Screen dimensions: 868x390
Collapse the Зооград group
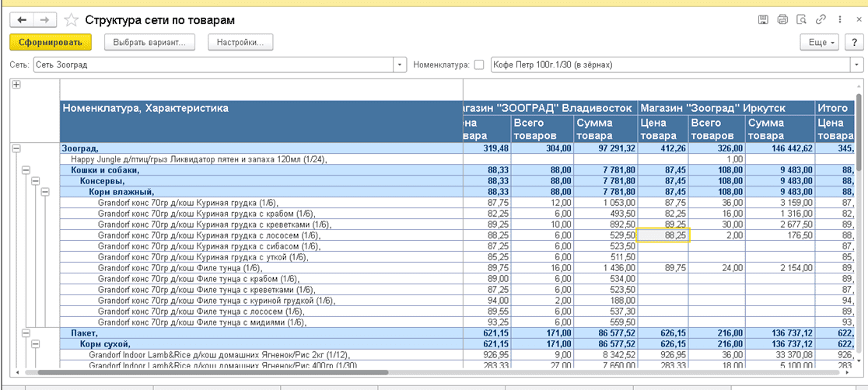click(16, 148)
